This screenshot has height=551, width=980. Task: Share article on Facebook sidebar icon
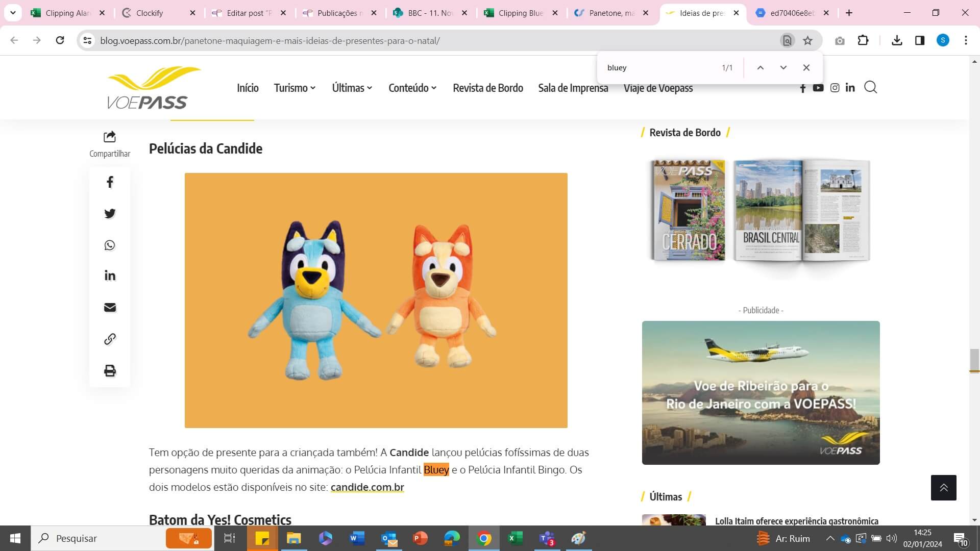(110, 182)
